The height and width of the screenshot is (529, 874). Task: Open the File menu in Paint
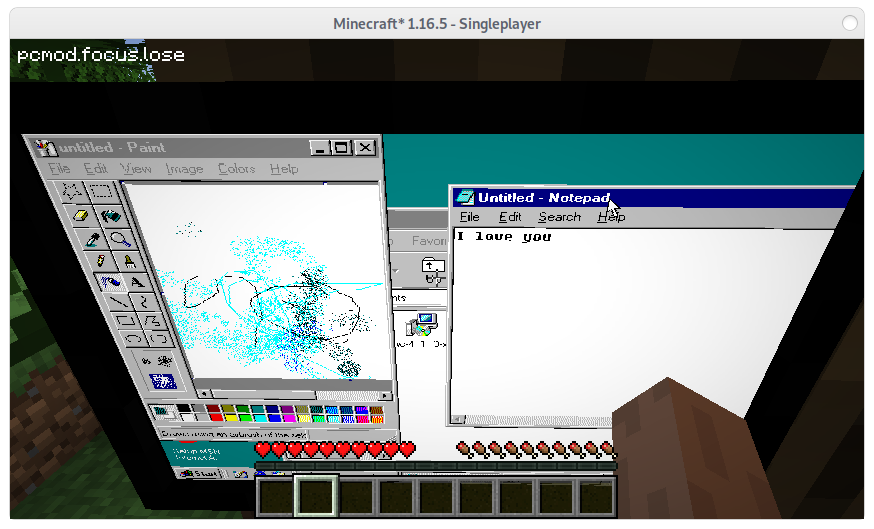[x=59, y=168]
